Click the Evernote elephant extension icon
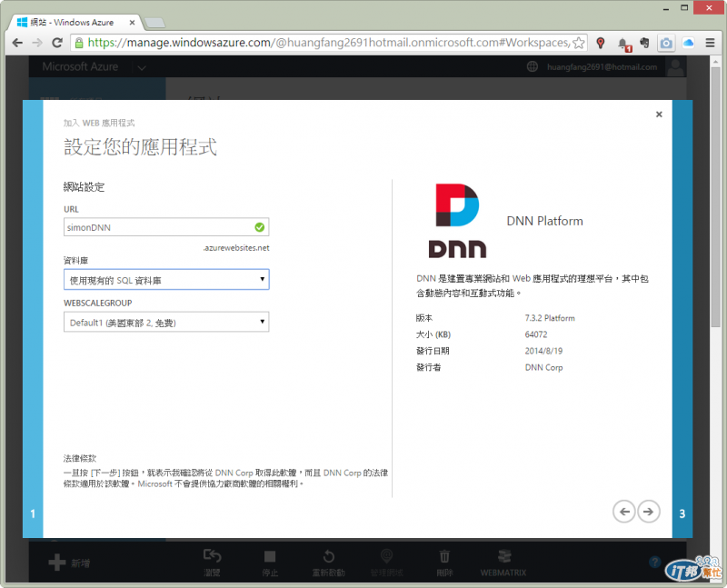This screenshot has height=588, width=727. coord(644,43)
